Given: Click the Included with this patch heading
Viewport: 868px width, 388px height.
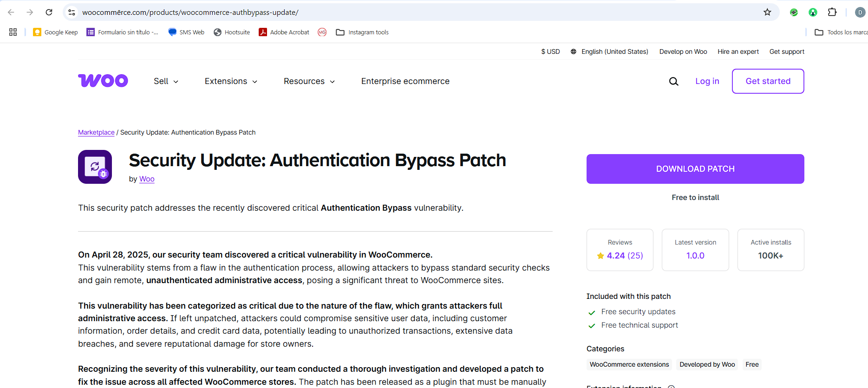Looking at the screenshot, I should tap(628, 296).
